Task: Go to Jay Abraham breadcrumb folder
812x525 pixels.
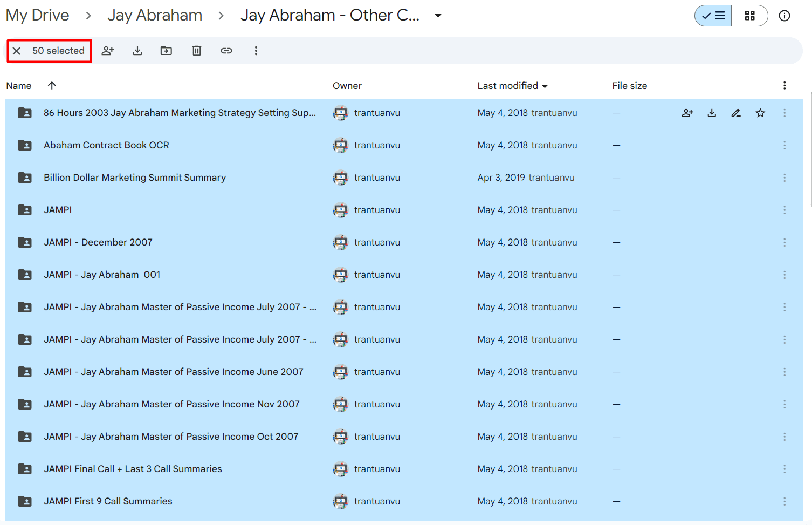Action: coord(155,15)
